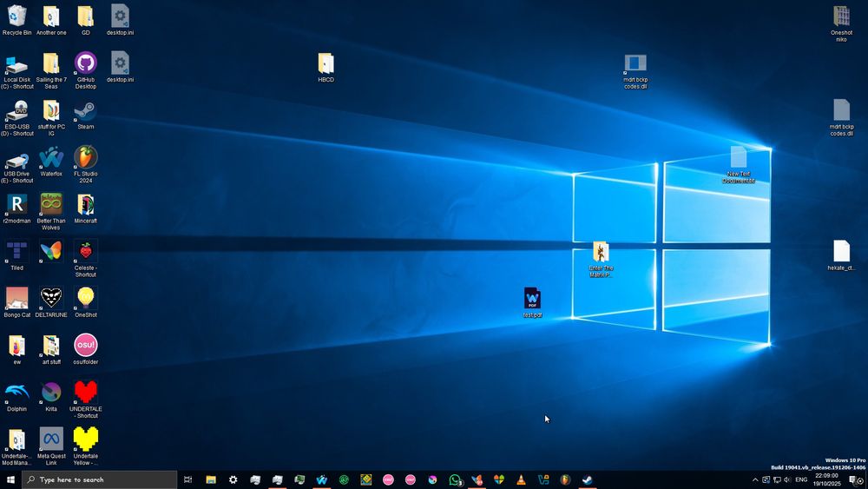Select the Local Disk (C) shortcut
The width and height of the screenshot is (868, 489).
click(16, 70)
